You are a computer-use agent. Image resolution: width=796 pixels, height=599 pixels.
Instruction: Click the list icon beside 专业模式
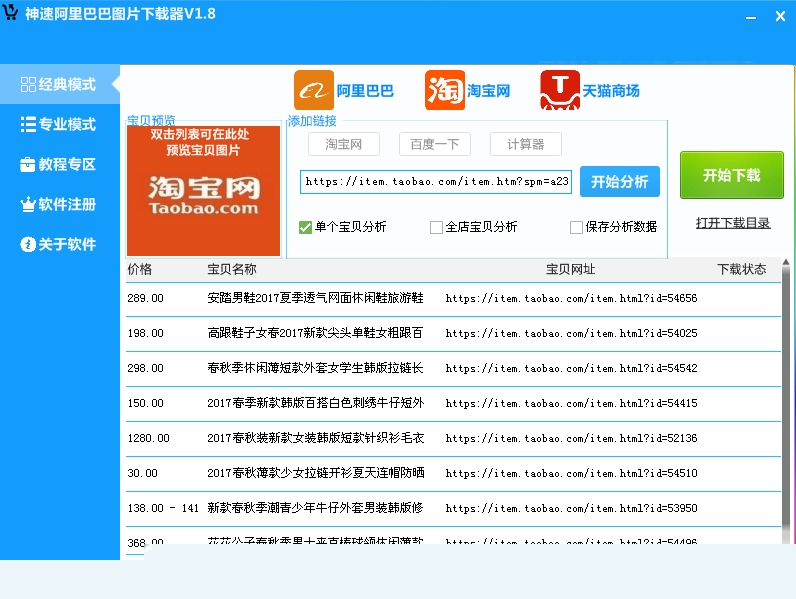(28, 124)
